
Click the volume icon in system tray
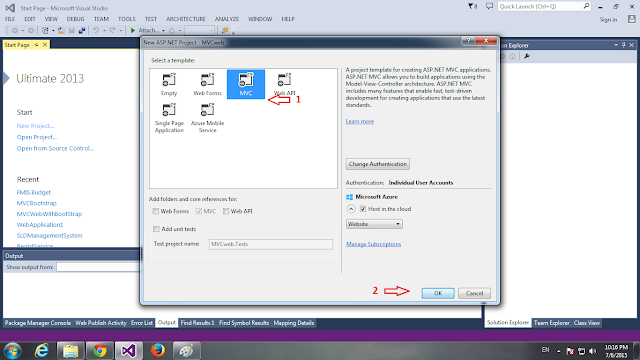tap(593, 351)
